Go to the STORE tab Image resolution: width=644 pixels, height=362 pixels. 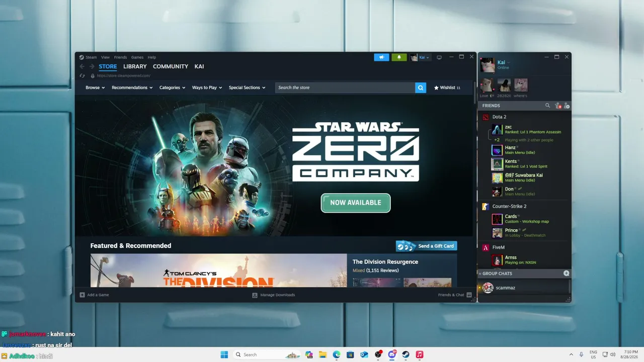(x=108, y=66)
